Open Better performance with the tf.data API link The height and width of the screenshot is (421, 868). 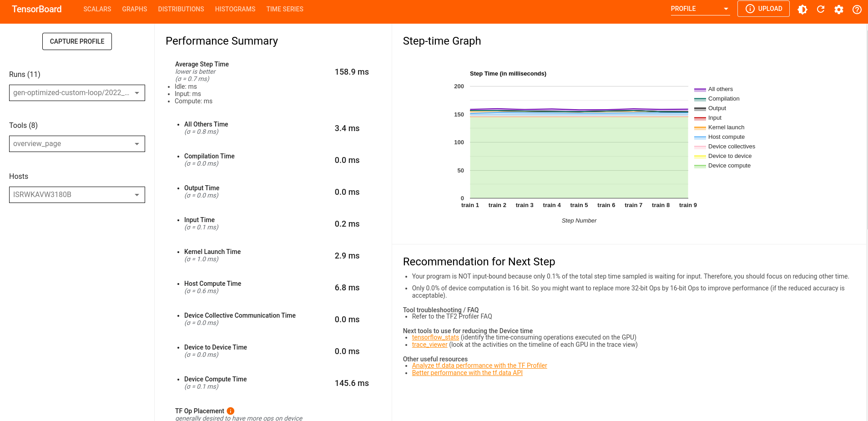pos(467,373)
